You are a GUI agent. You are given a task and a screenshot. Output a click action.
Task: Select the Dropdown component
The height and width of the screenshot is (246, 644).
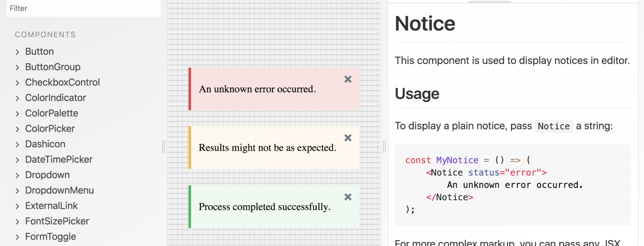click(47, 175)
